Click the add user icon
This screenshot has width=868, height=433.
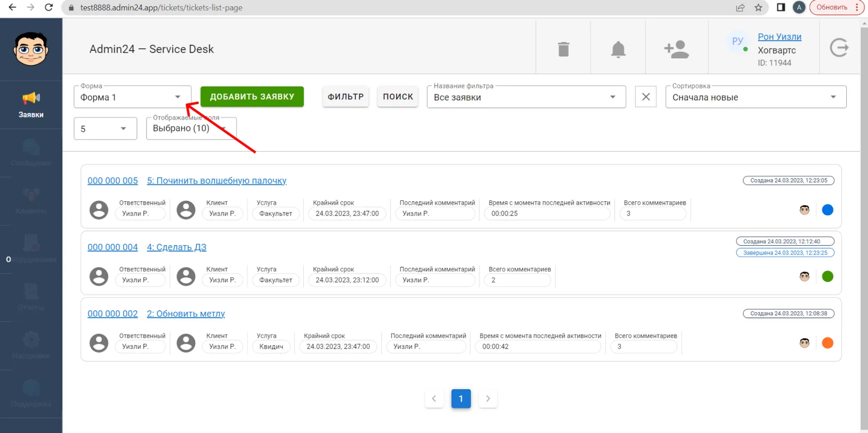(x=676, y=49)
